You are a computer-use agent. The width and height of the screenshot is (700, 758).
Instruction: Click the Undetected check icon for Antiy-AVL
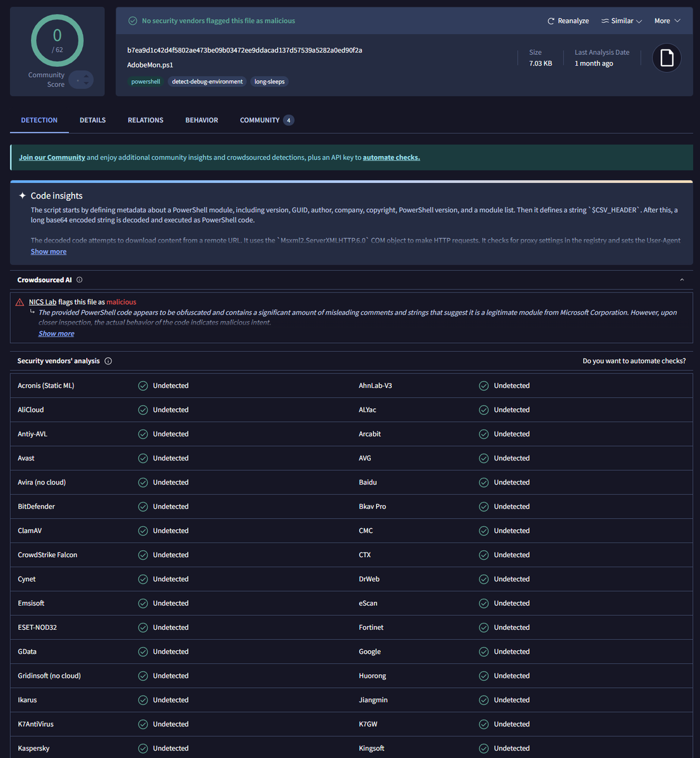pos(143,434)
